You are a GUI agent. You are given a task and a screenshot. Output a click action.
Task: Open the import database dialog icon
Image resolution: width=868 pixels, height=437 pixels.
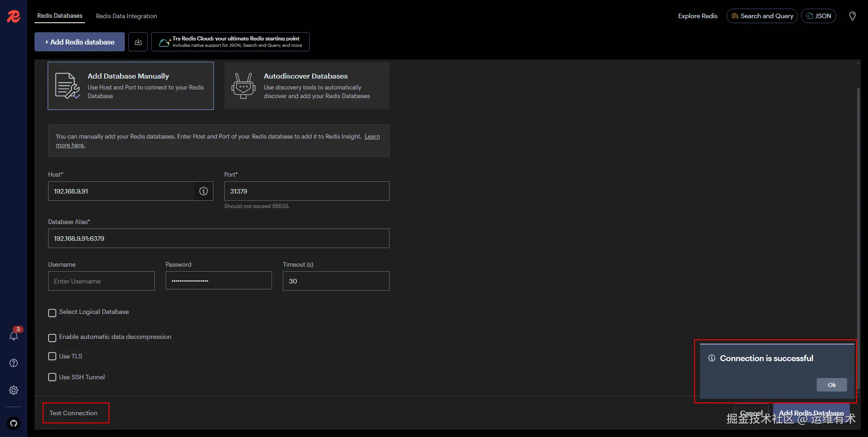coord(138,41)
